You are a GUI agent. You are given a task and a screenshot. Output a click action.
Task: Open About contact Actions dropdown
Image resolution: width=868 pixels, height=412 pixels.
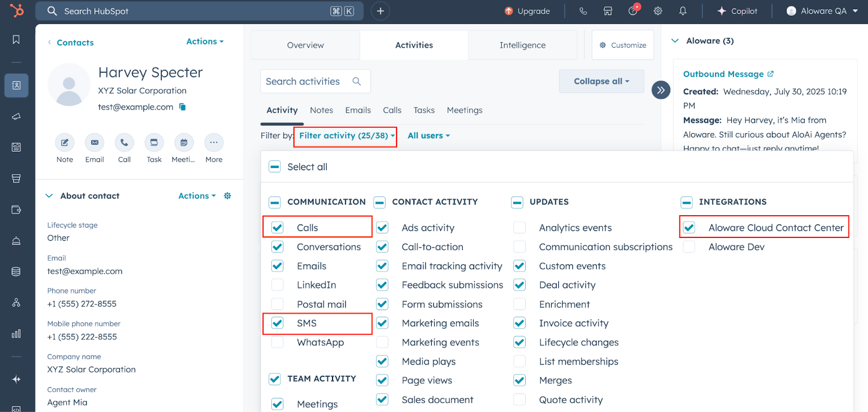pyautogui.click(x=197, y=196)
